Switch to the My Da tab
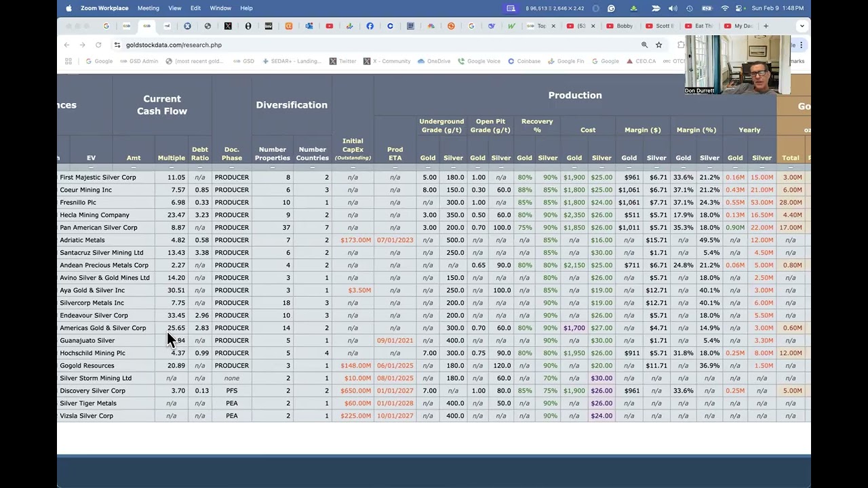Screen dimensions: 868x488 pos(738,26)
